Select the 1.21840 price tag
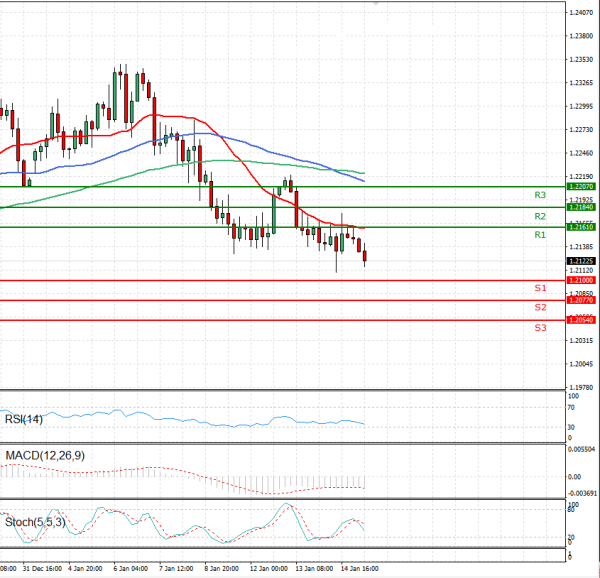 point(581,207)
